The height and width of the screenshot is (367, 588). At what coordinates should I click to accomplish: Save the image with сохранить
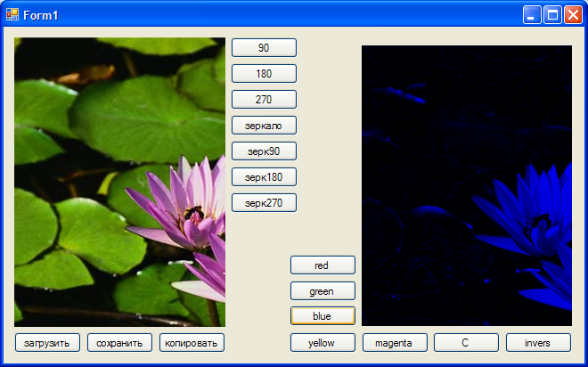(x=119, y=343)
